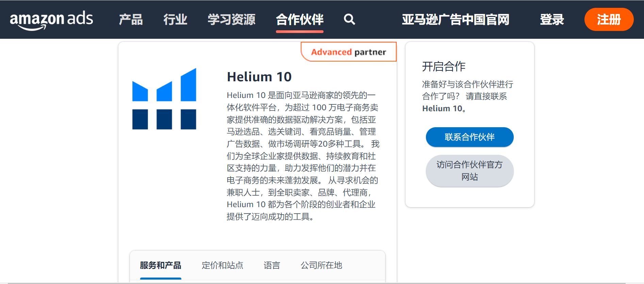The height and width of the screenshot is (284, 644).
Task: Open the 学习资源 menu
Action: click(231, 20)
